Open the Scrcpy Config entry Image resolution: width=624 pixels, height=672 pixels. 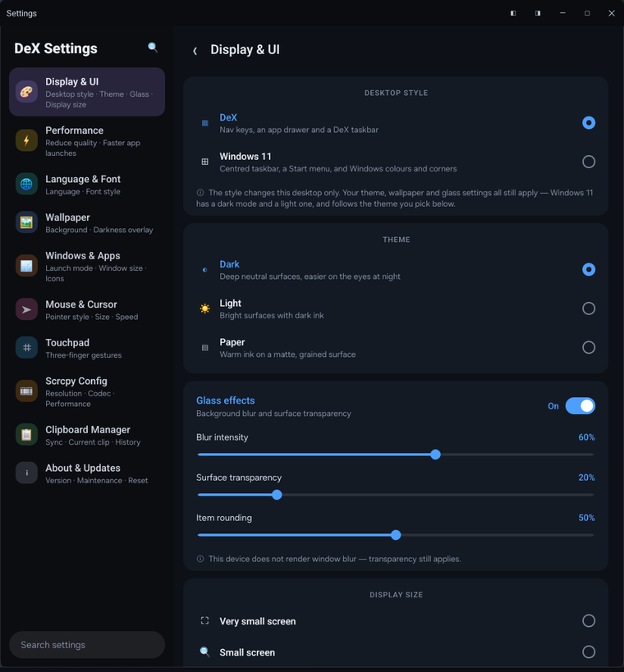87,391
